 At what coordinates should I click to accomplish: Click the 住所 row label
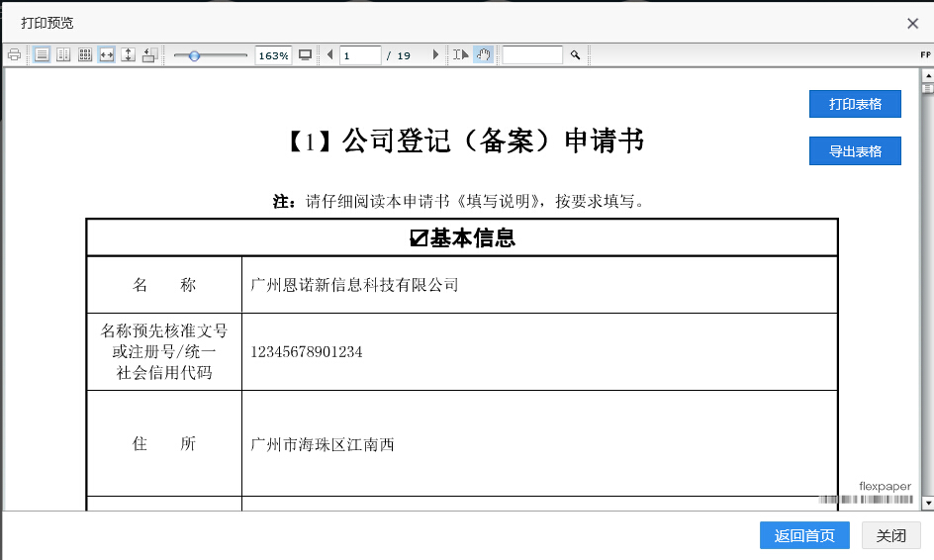coord(164,444)
